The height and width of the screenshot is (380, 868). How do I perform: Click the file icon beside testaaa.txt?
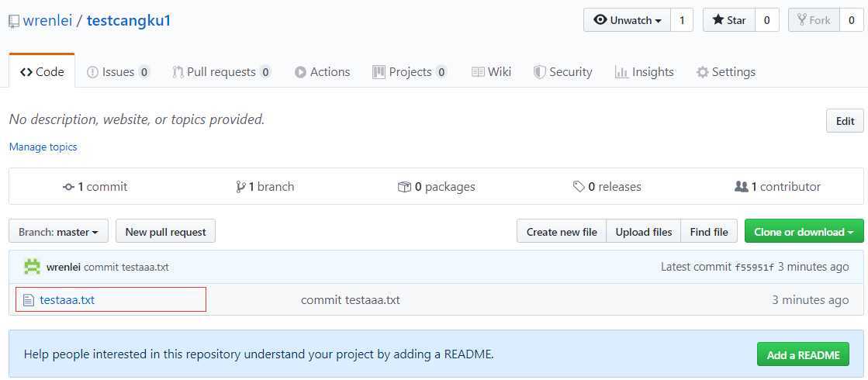pyautogui.click(x=28, y=300)
